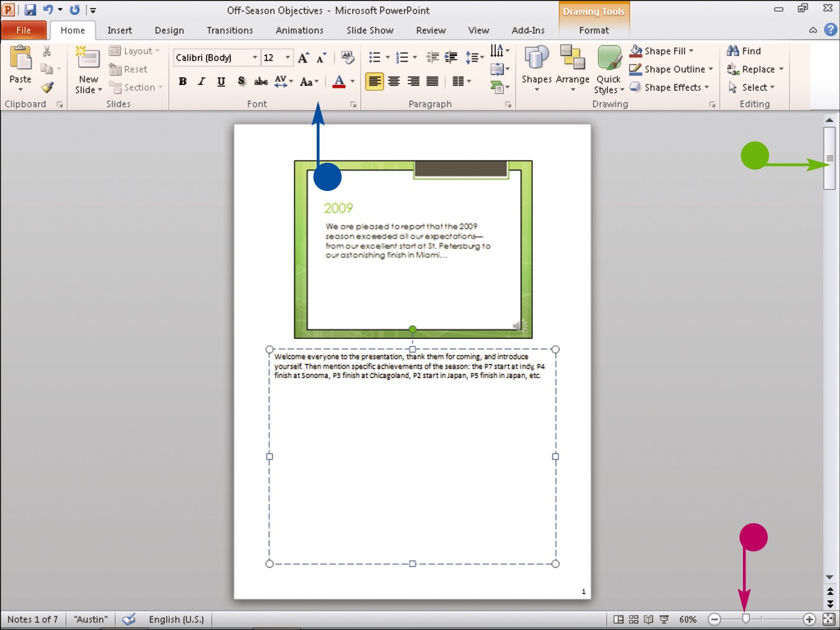Toggle Underline formatting

tap(221, 81)
